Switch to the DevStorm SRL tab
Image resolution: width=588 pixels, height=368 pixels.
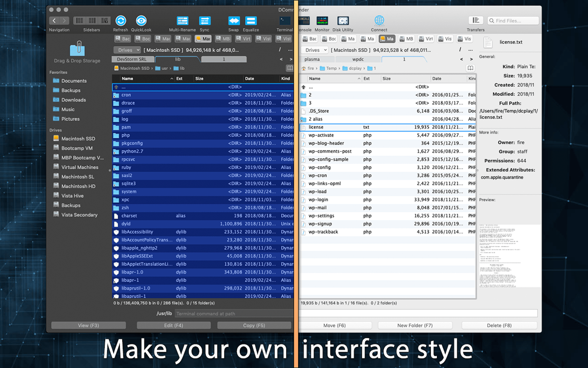point(132,59)
